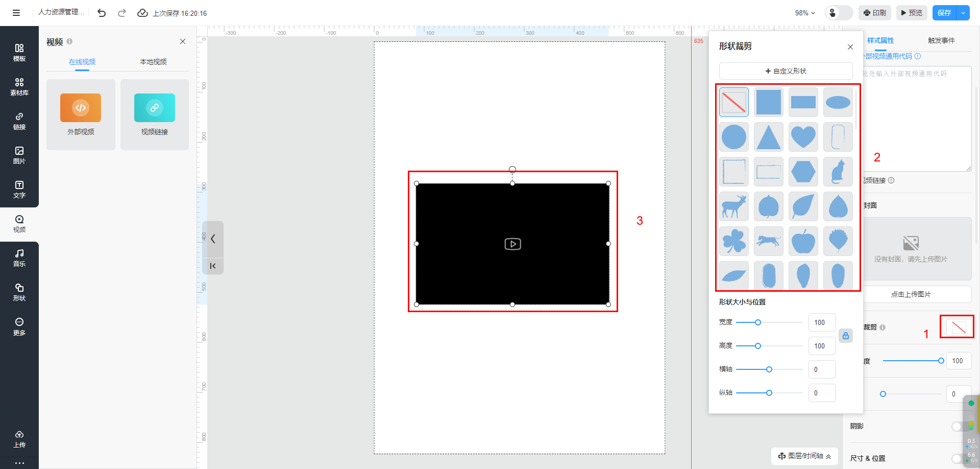Screen dimensions: 980x469
Task: Toggle the hand mode switch in toolbar
Action: click(x=839, y=13)
